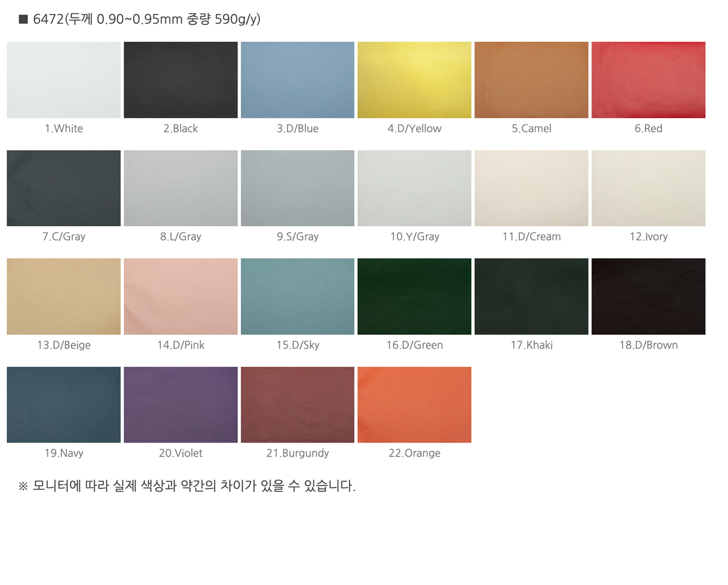Viewport: 728px width, 585px height.
Task: Select the 11.D/Cream swatch
Action: pyautogui.click(x=531, y=189)
